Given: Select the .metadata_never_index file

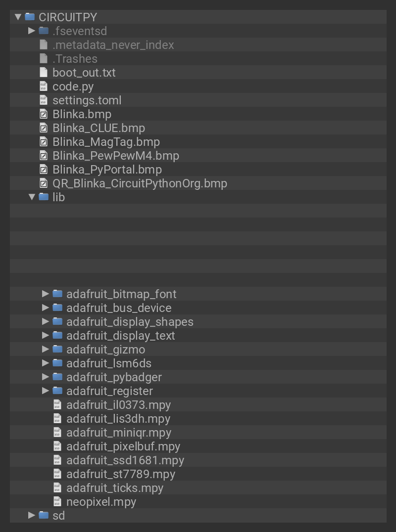Looking at the screenshot, I should (113, 45).
